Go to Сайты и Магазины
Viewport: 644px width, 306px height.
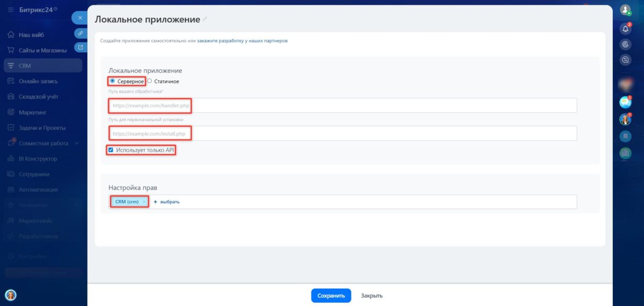(x=43, y=50)
